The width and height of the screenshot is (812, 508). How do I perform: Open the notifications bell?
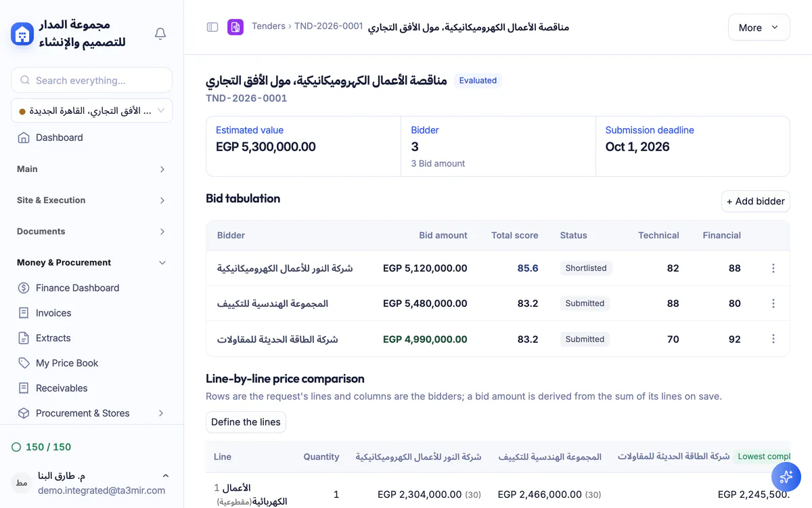(x=160, y=33)
